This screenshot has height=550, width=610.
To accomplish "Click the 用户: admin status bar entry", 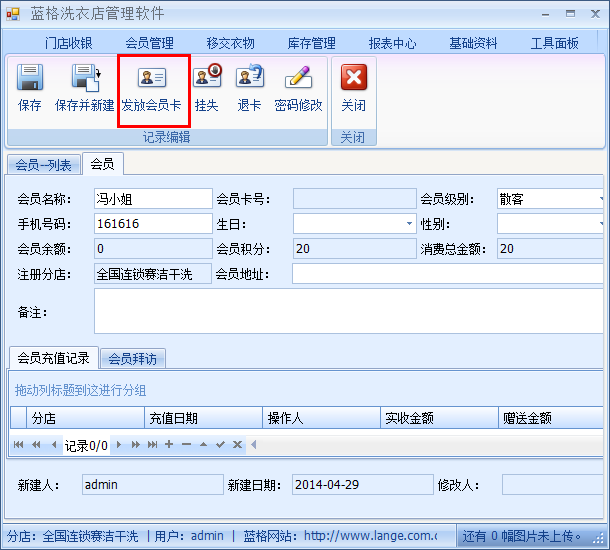I will [189, 536].
